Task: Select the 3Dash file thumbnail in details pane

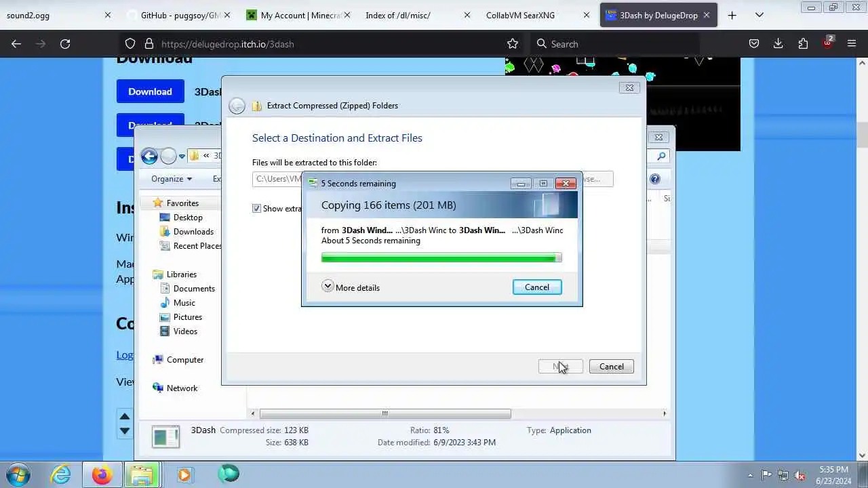Action: pos(165,436)
